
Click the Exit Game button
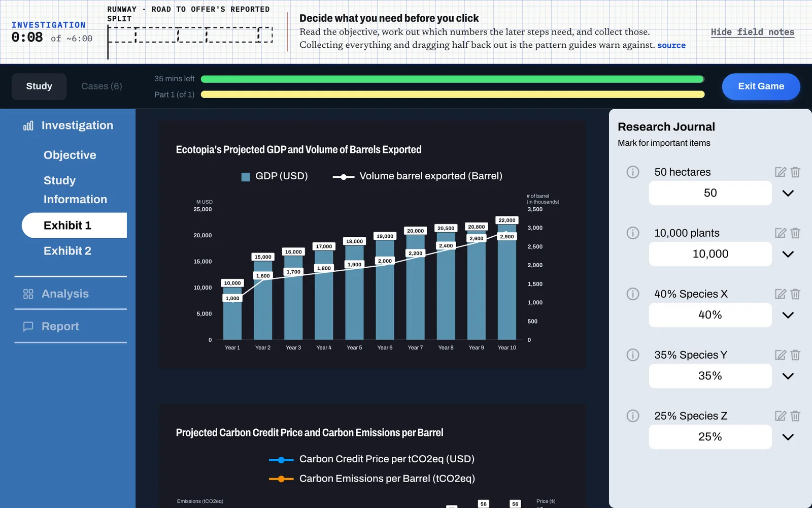[x=761, y=86]
